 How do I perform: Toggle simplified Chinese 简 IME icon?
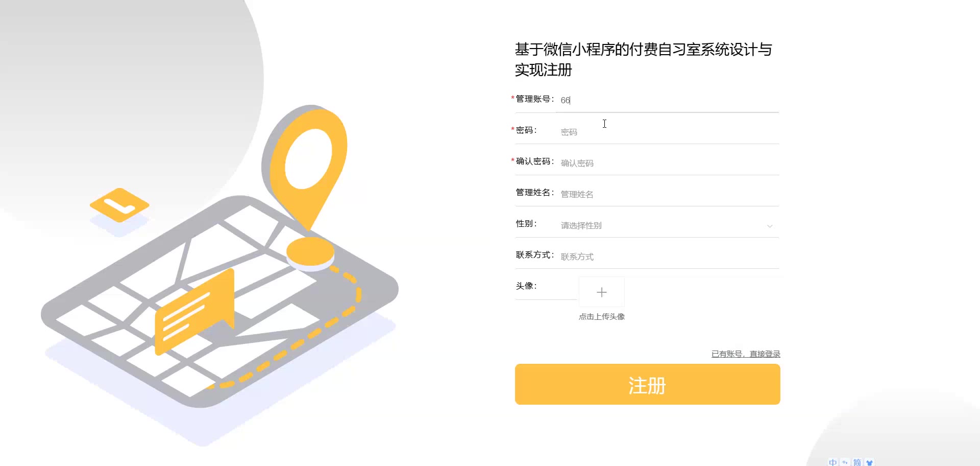pyautogui.click(x=857, y=462)
